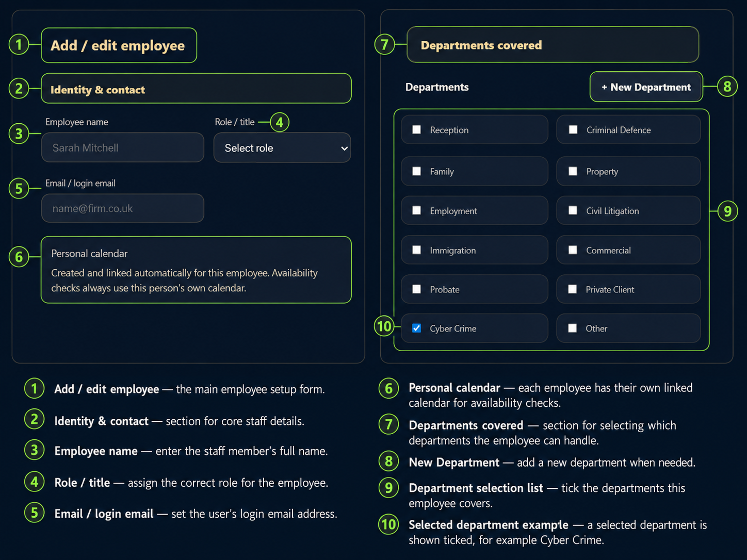The image size is (747, 560).
Task: Untick the Cyber Crime checkbox
Action: tap(416, 328)
